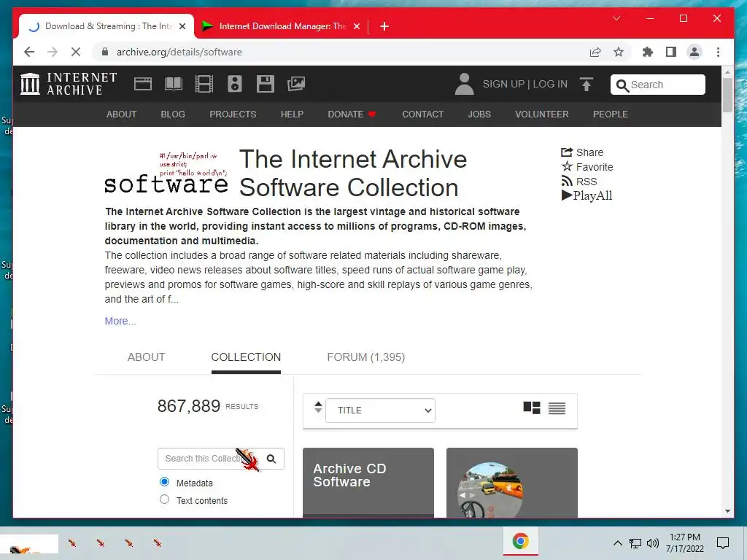Viewport: 747px width, 560px height.
Task: Share this page via the address bar icon
Action: click(595, 52)
